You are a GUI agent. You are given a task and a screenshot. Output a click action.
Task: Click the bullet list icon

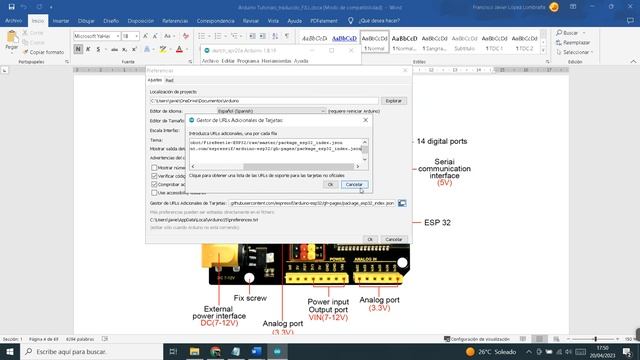point(202,36)
